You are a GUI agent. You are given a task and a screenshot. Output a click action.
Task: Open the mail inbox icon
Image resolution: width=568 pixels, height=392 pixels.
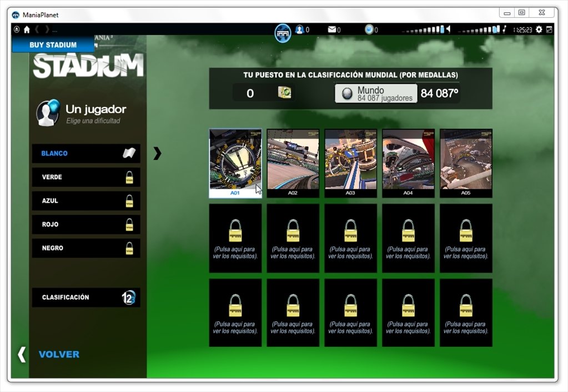coord(332,29)
